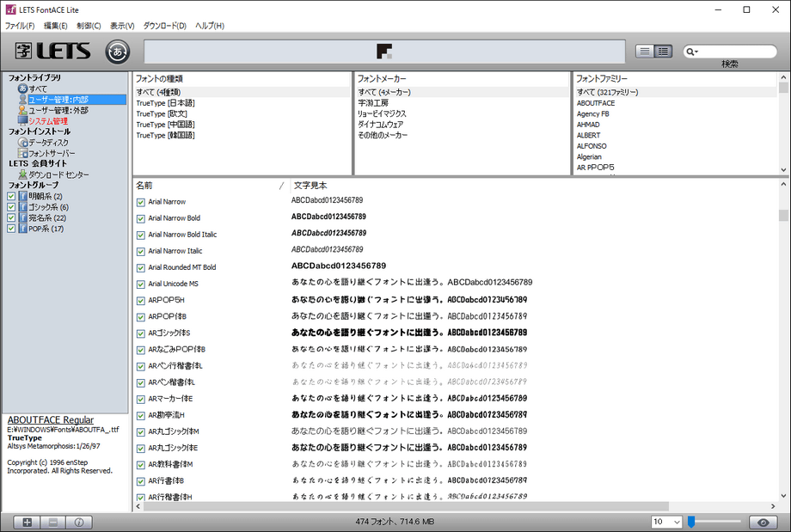The image size is (791, 532).
Task: Click 宛名系 group folder icon
Action: pos(22,217)
